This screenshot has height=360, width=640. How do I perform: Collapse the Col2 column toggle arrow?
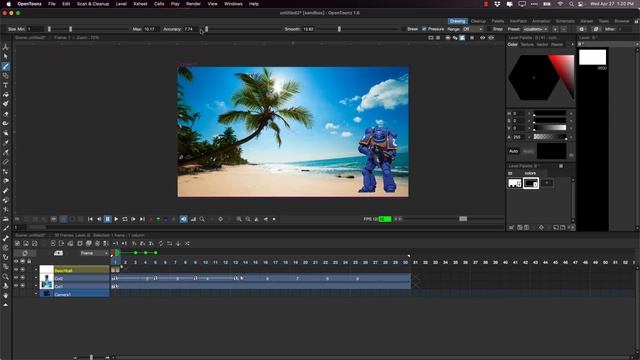(36, 278)
